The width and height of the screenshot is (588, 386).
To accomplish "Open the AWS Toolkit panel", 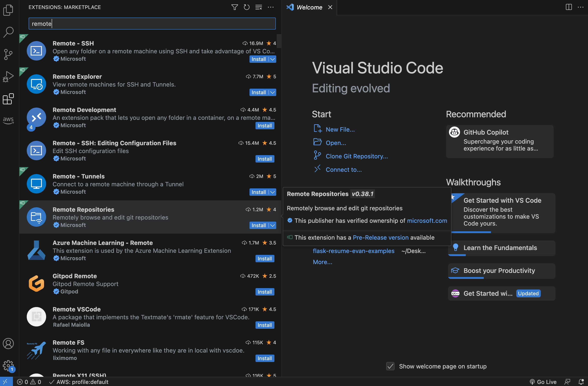I will 8,121.
